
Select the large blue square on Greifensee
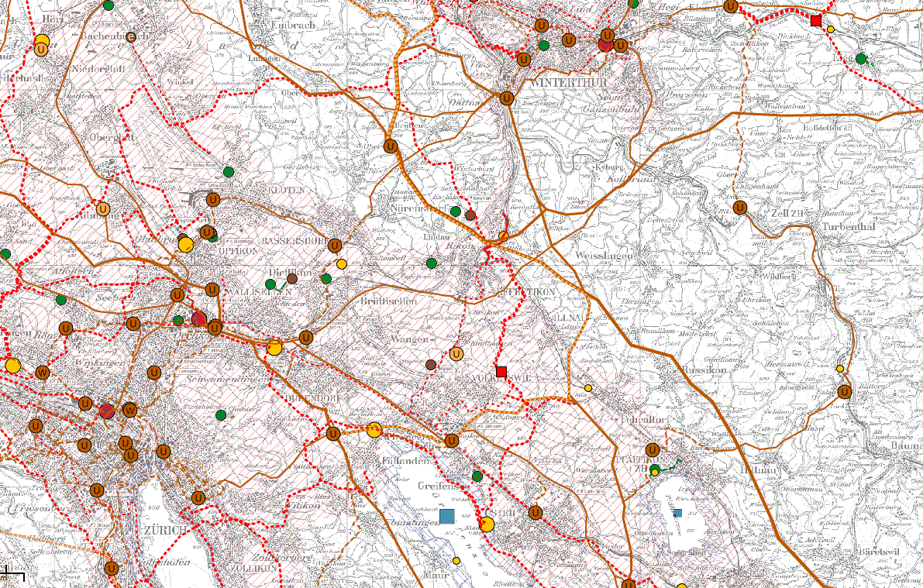pos(446,515)
